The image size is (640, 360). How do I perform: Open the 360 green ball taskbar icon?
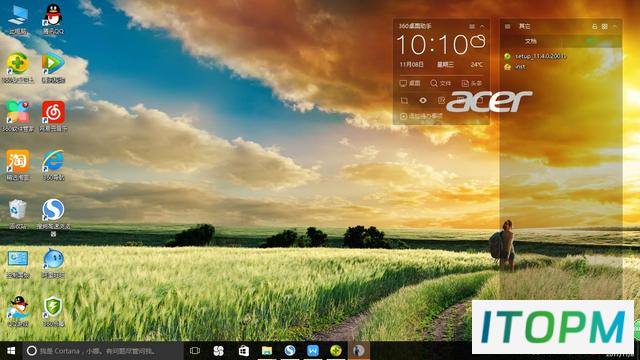336,351
